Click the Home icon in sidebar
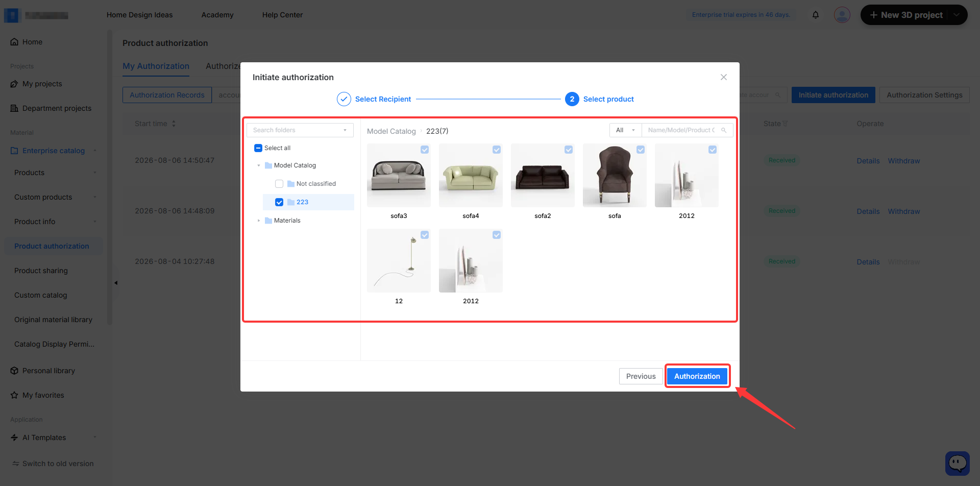 (14, 42)
